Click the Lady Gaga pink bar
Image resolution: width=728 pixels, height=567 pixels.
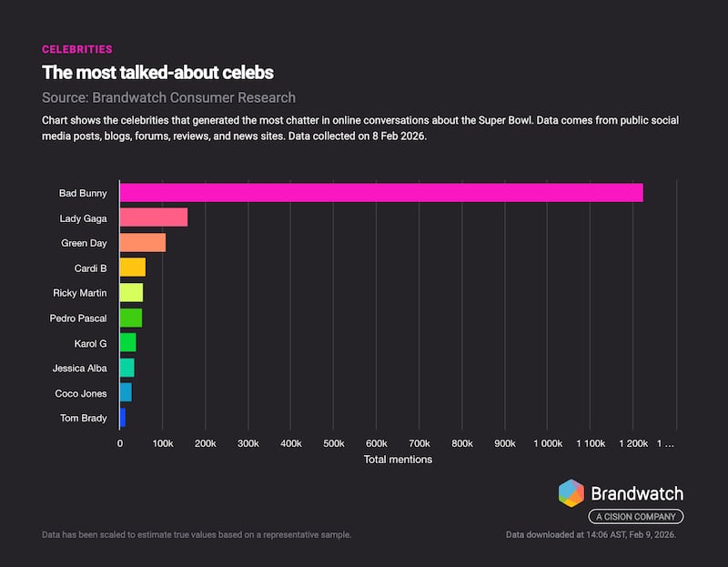[153, 218]
